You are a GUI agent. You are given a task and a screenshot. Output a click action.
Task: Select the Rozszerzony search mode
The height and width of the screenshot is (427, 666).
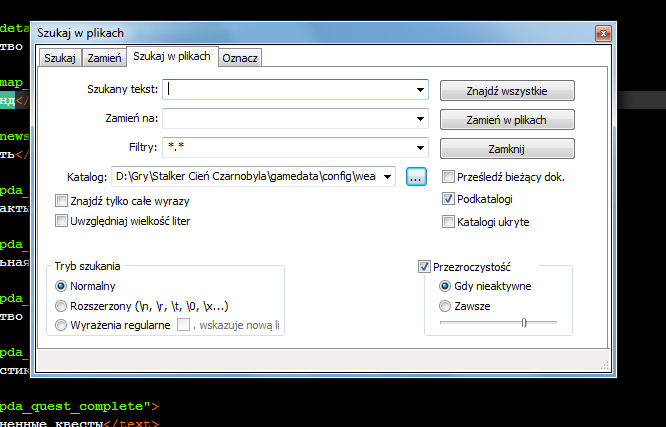click(61, 306)
